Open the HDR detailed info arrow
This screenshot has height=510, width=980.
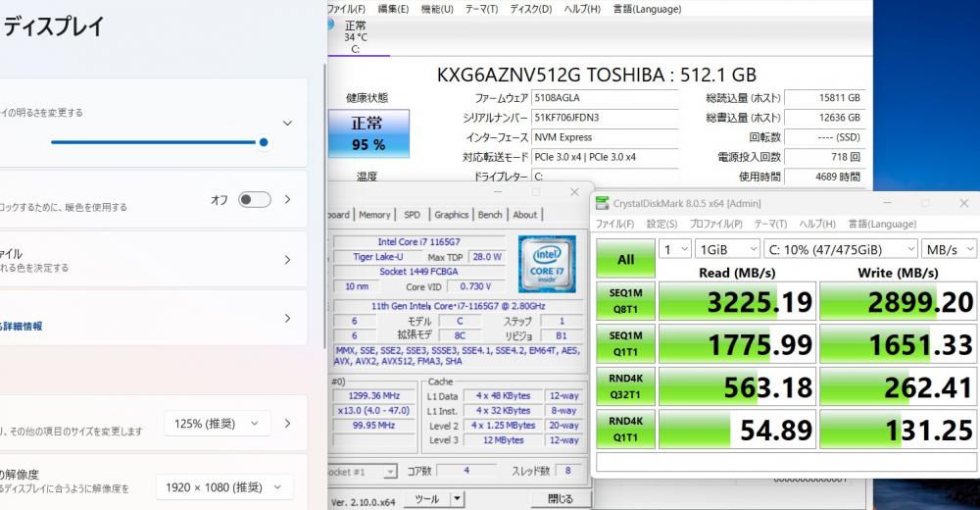coord(287,319)
